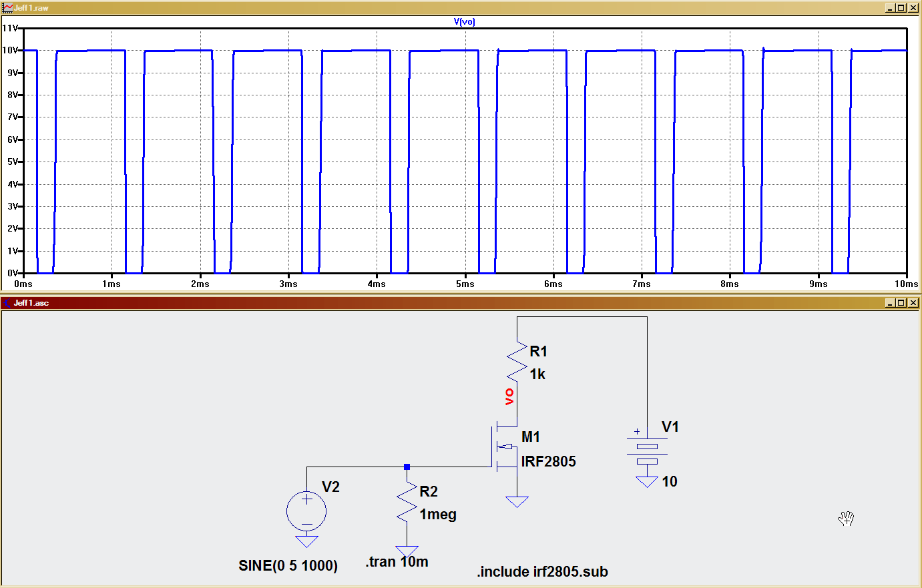Maximize the Jeff1.raw waveform window
This screenshot has width=922, height=588.
tap(901, 8)
